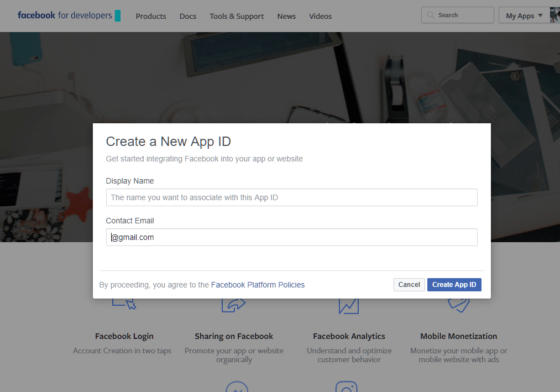Click the magnifier search icon
Viewport: 560px width, 392px height.
pos(431,15)
